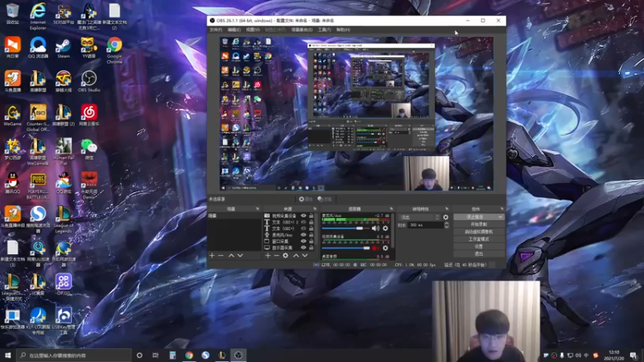Open the 文件(F) menu
Screen dimensions: 644x362
point(216,30)
